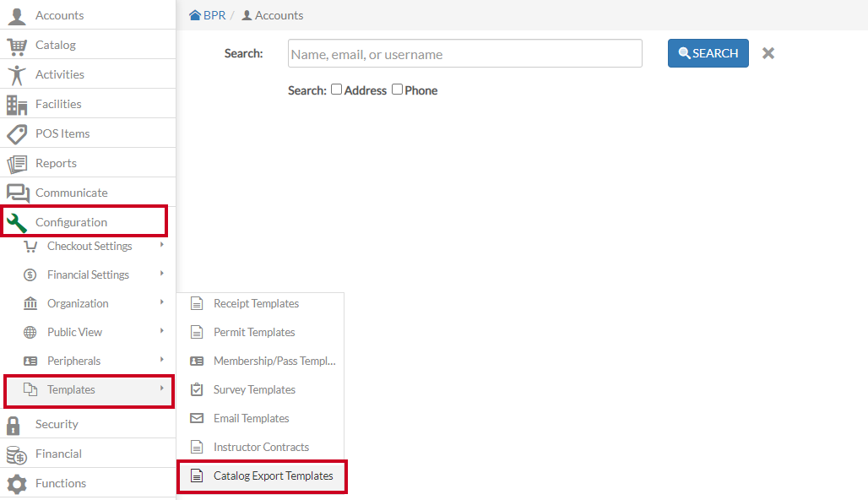Click the Security padlock icon
The height and width of the screenshot is (500, 868).
click(14, 426)
